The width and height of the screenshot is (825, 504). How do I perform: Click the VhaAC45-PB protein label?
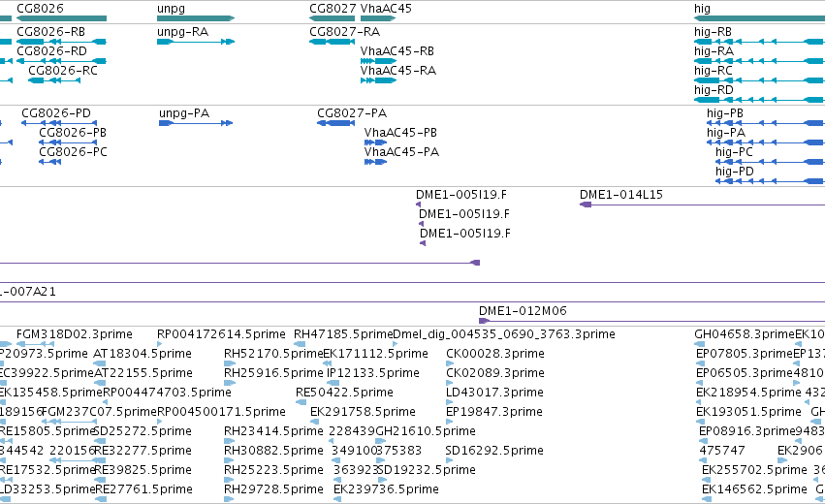(x=400, y=133)
